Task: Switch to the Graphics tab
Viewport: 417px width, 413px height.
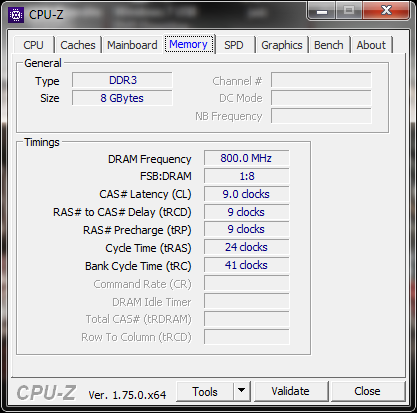Action: (282, 45)
